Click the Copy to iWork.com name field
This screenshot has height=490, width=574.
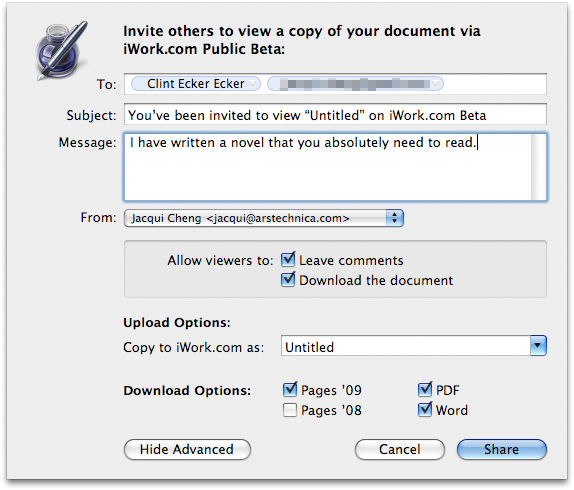click(406, 346)
